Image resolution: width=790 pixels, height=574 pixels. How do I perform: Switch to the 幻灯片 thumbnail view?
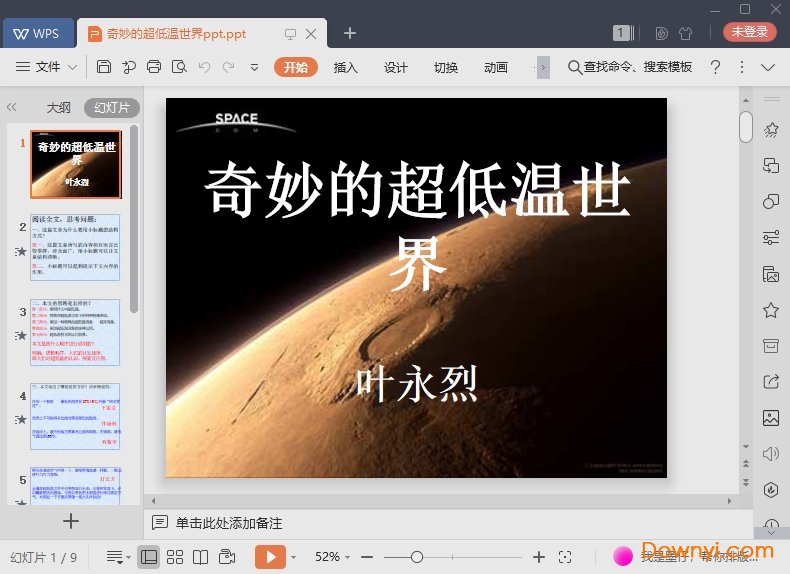point(112,107)
